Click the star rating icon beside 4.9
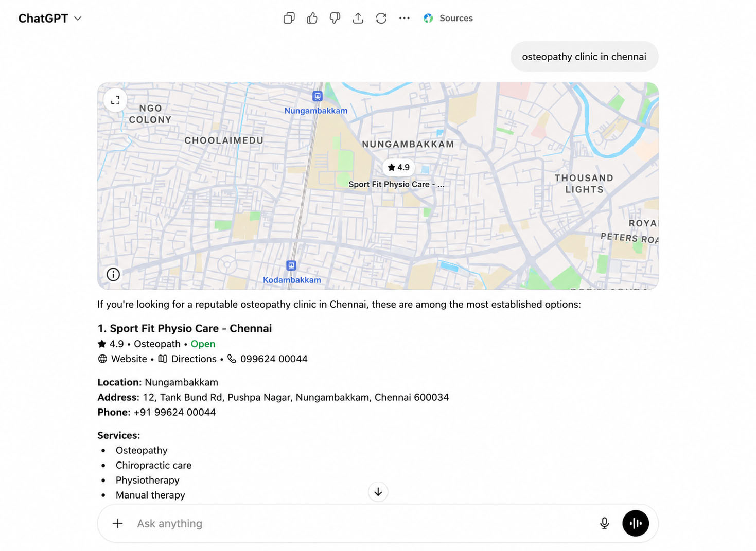 click(102, 344)
